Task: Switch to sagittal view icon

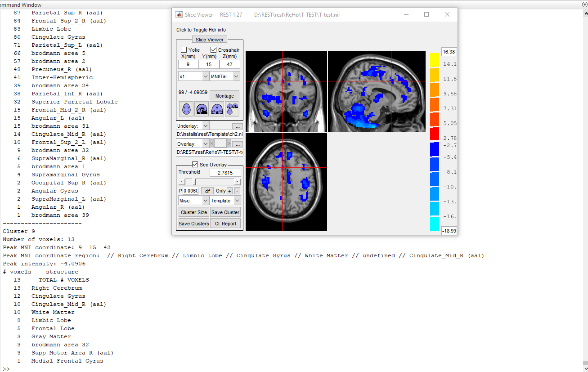Action: pos(202,109)
